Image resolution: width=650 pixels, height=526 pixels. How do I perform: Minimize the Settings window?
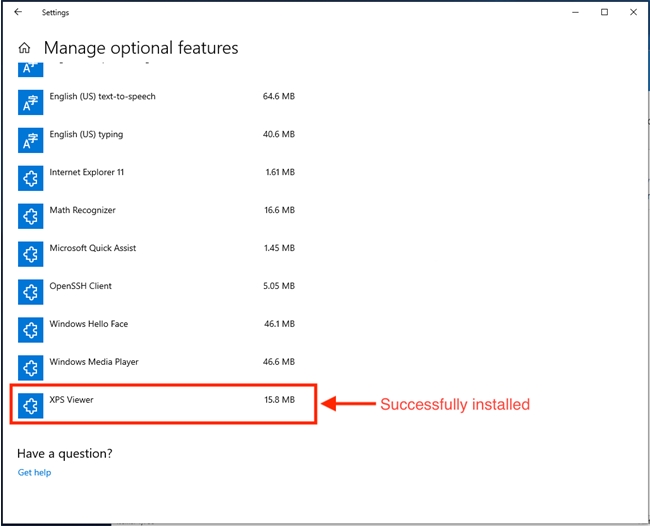click(x=575, y=12)
